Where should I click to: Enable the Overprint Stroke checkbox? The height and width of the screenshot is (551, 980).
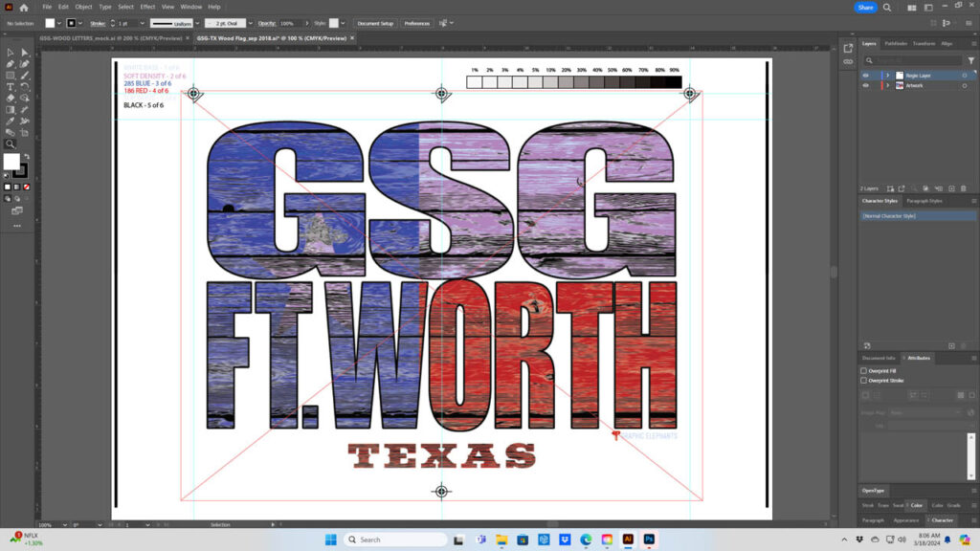click(x=864, y=380)
